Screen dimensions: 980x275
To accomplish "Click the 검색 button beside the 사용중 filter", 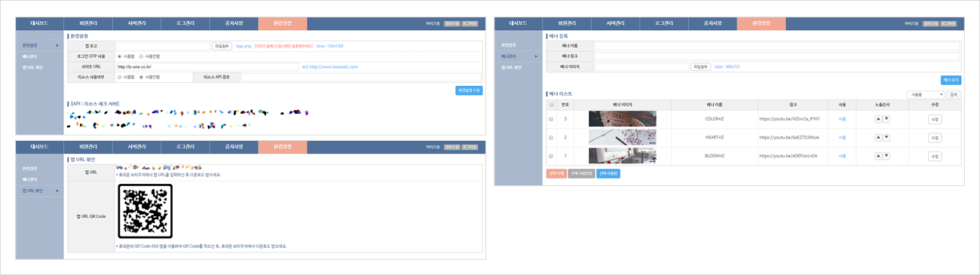I will click(954, 95).
